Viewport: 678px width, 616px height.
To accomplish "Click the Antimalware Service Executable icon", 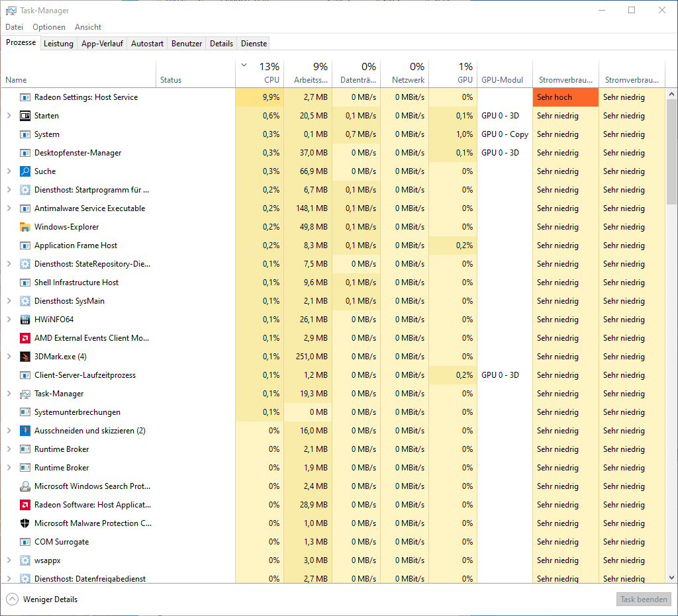I will click(x=25, y=208).
